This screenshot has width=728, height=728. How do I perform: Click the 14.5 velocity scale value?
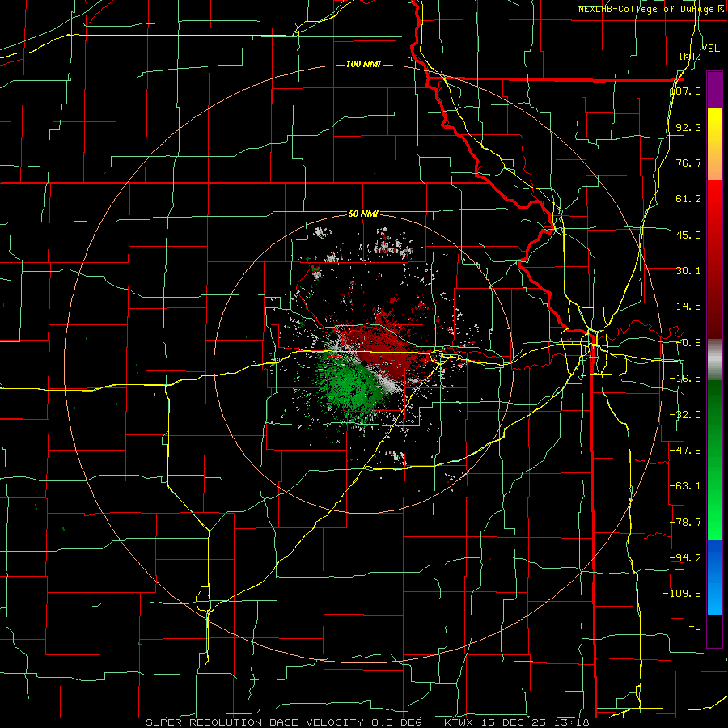(x=688, y=307)
